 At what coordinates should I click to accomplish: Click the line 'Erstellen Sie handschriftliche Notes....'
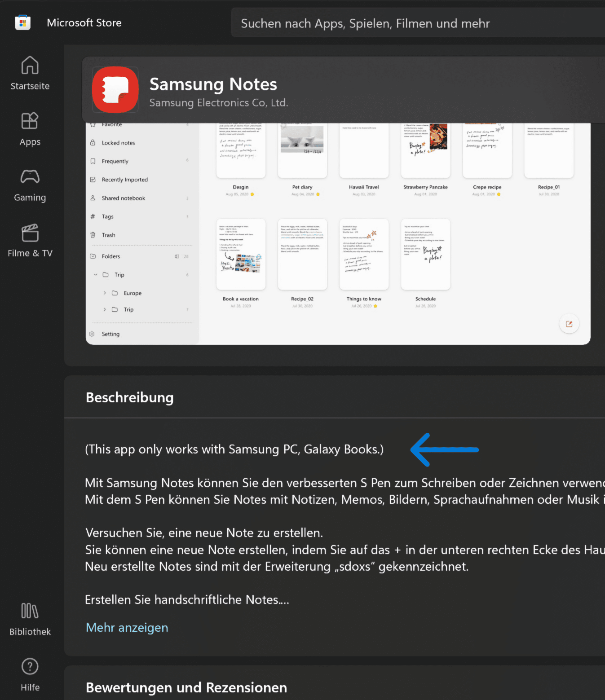[x=187, y=600]
